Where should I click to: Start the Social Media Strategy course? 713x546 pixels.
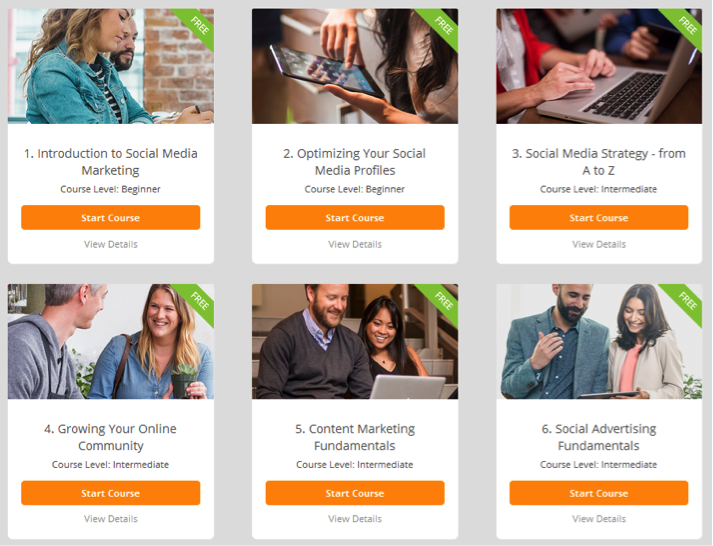point(598,217)
